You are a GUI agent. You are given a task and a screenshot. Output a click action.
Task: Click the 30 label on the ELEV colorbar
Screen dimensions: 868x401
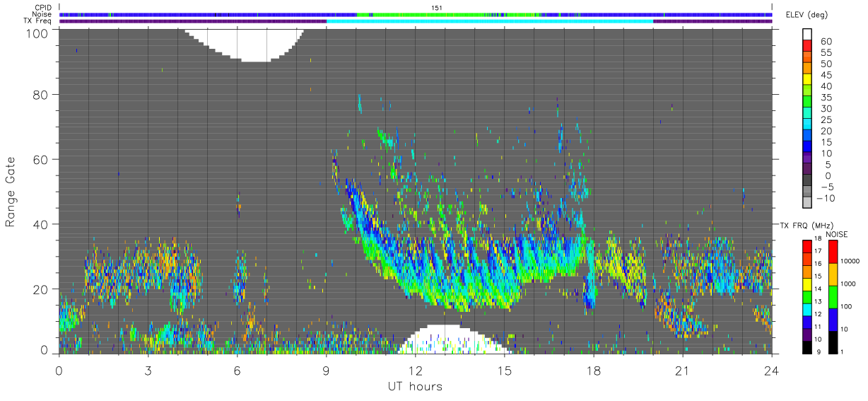tap(826, 109)
